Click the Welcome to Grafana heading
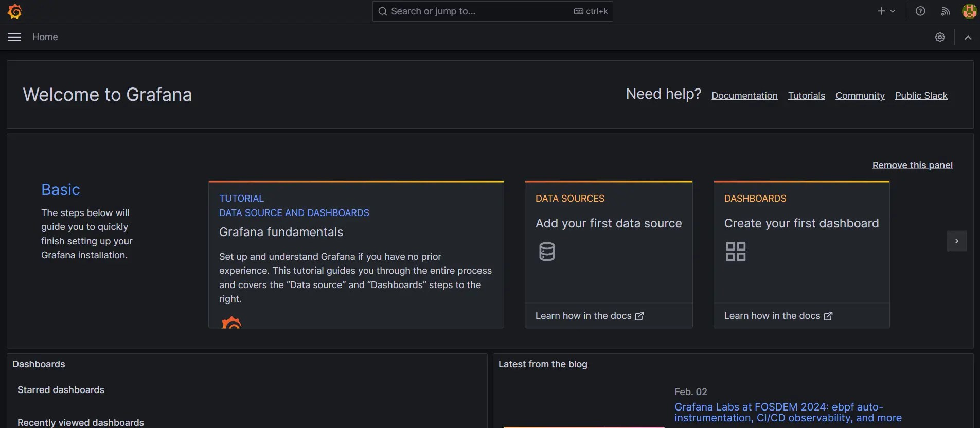This screenshot has width=980, height=428. click(108, 95)
